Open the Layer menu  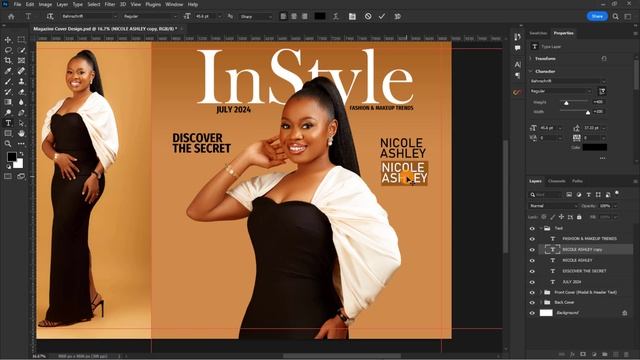coord(62,4)
